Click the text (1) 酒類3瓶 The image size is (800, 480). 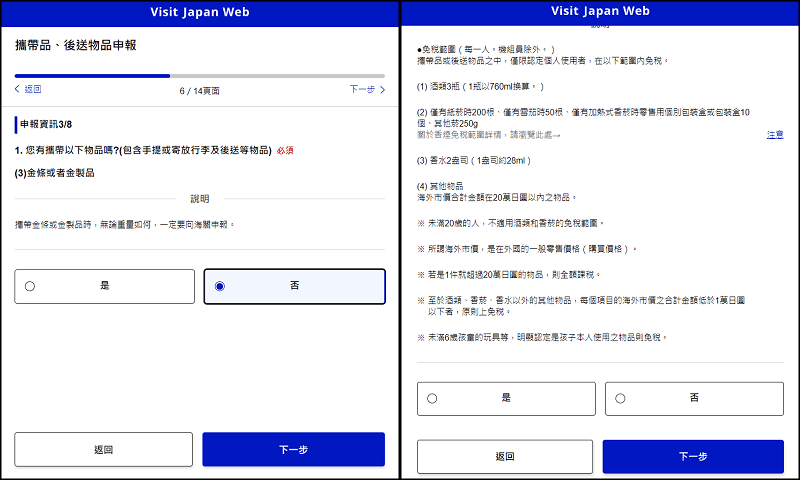pos(480,87)
